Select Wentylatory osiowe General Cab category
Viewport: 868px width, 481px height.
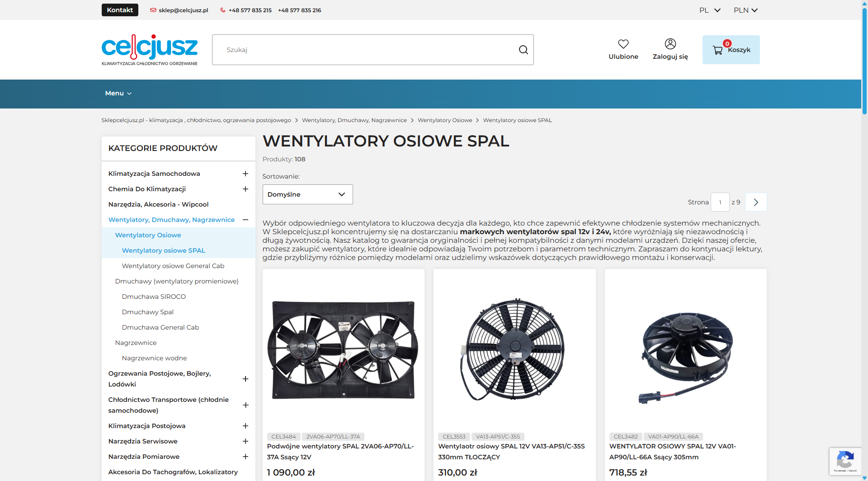pos(173,266)
